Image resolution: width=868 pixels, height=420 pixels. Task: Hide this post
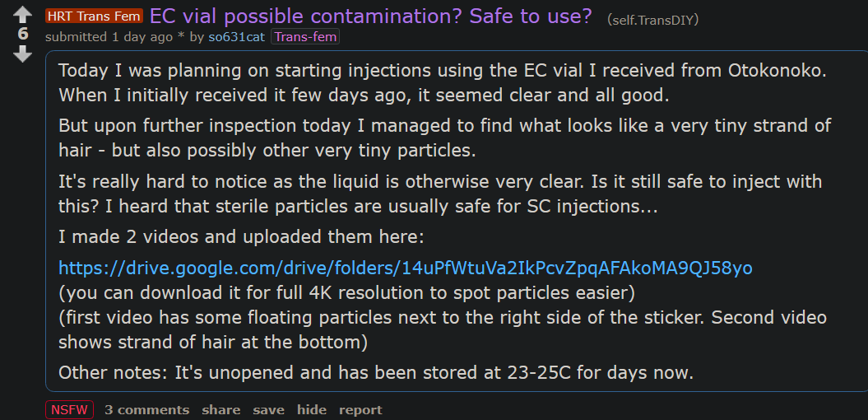pyautogui.click(x=312, y=409)
